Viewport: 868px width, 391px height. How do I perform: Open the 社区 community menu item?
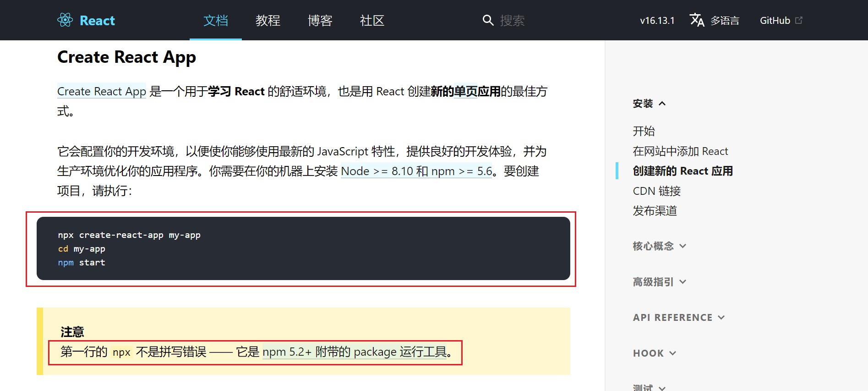coord(372,21)
